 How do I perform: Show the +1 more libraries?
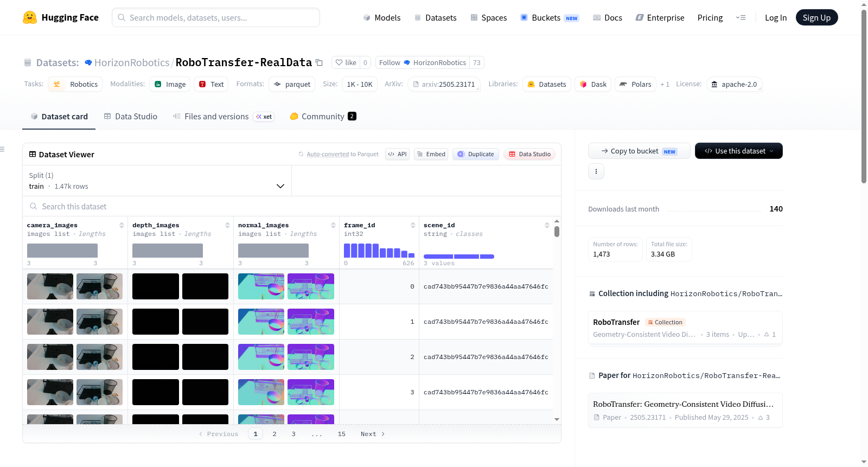click(665, 84)
